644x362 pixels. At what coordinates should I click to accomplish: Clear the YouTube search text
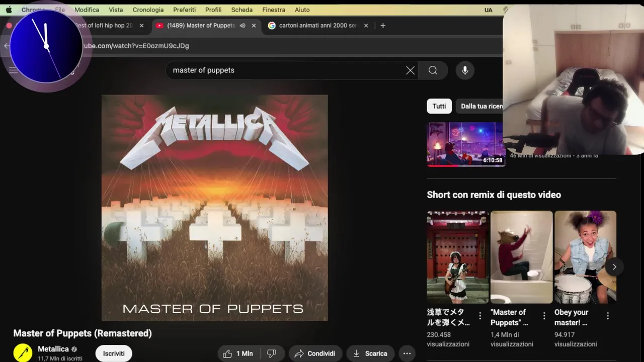[411, 70]
